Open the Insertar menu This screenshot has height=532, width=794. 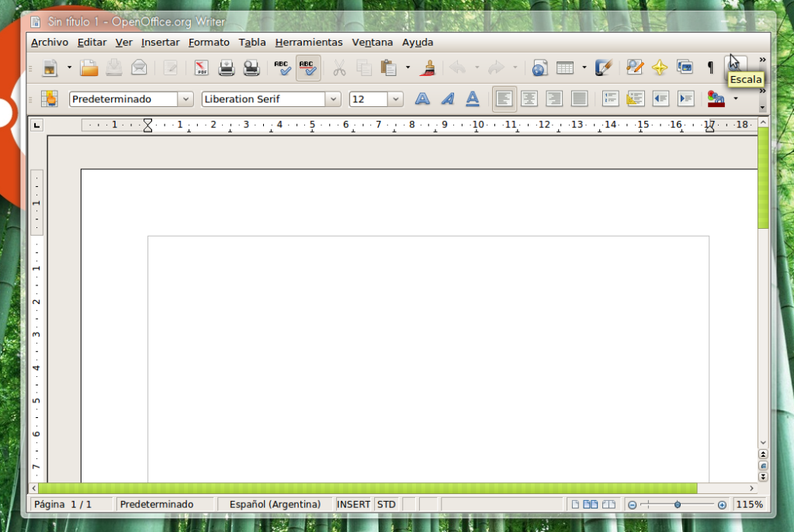[x=160, y=43]
